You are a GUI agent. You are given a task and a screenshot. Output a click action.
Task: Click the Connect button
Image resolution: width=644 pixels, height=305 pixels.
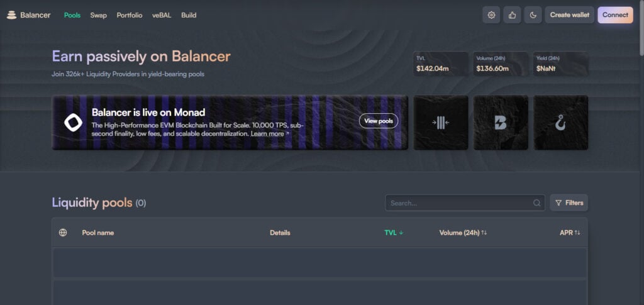pyautogui.click(x=615, y=15)
